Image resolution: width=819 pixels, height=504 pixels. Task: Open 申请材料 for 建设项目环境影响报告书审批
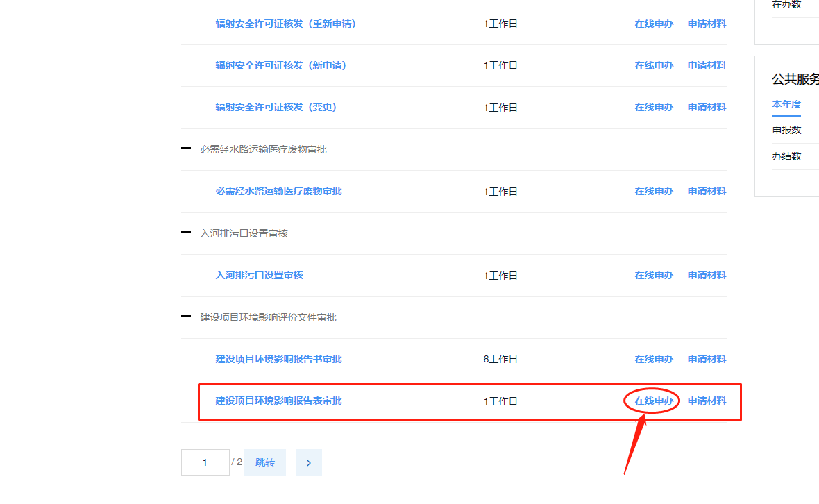point(707,359)
